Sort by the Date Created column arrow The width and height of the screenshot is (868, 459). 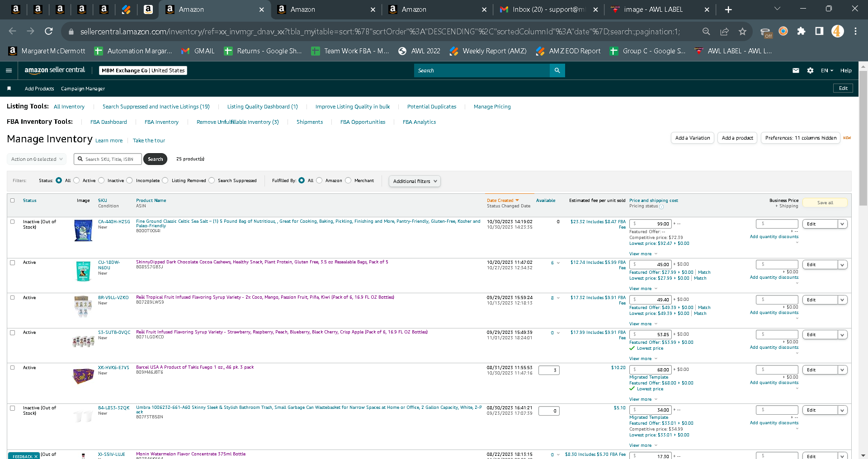(517, 201)
